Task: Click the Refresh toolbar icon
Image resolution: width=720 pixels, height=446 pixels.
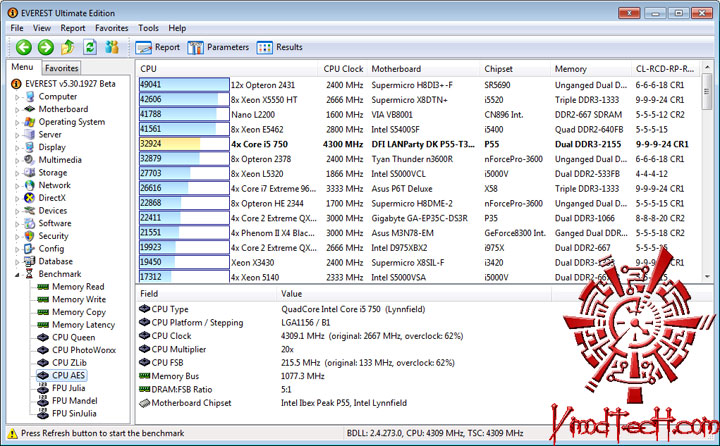Action: tap(90, 47)
